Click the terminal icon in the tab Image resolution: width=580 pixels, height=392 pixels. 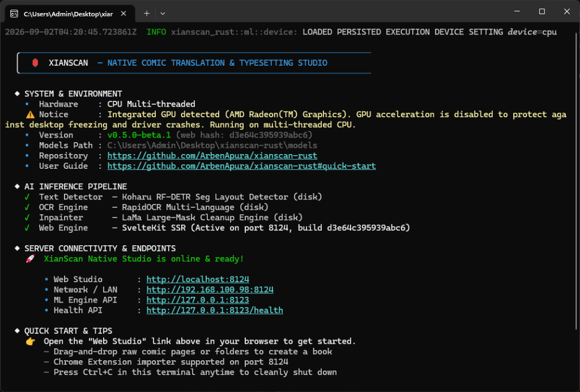(14, 14)
